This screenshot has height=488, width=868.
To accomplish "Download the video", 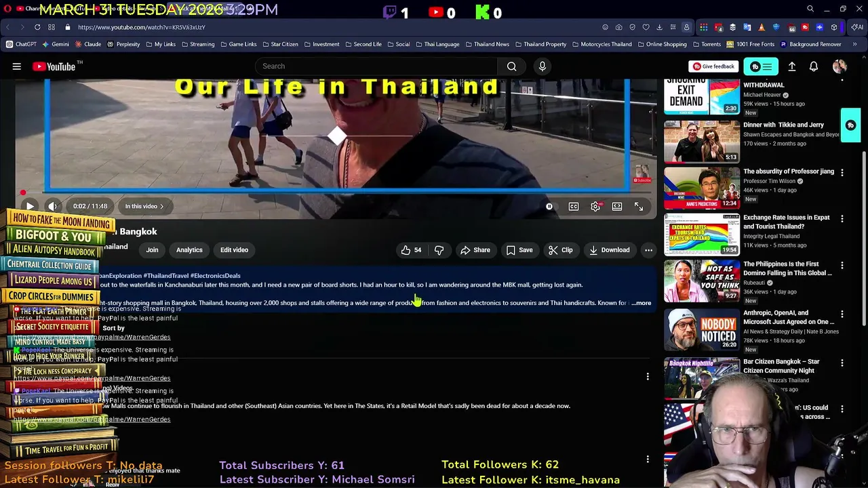I will pos(609,250).
